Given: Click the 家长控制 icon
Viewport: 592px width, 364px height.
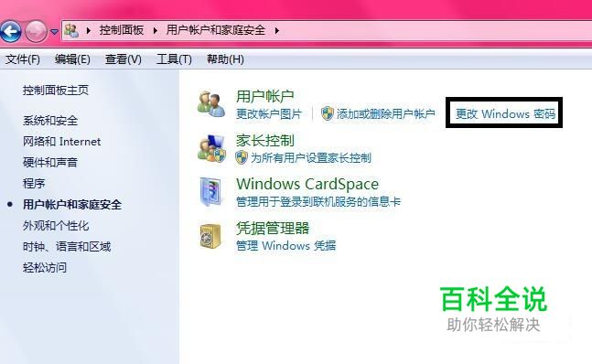Looking at the screenshot, I should [211, 148].
